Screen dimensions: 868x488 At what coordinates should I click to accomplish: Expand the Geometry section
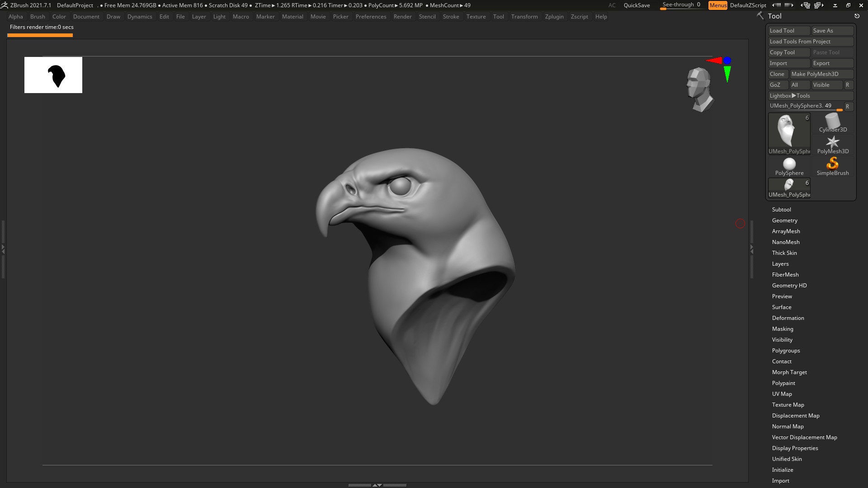[x=784, y=221]
